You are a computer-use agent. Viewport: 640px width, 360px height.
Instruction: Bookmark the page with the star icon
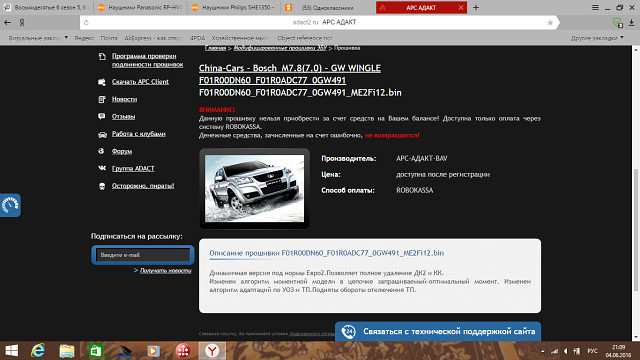[x=550, y=22]
